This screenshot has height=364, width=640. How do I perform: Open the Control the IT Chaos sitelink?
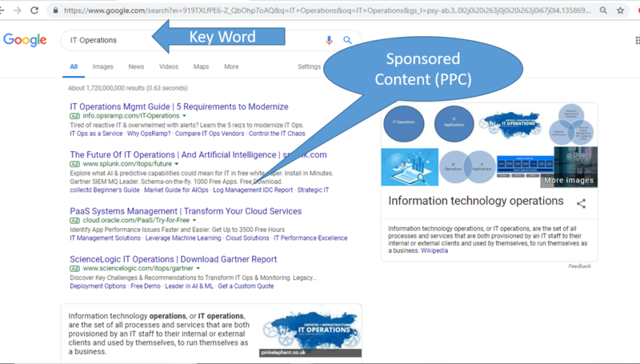(277, 134)
